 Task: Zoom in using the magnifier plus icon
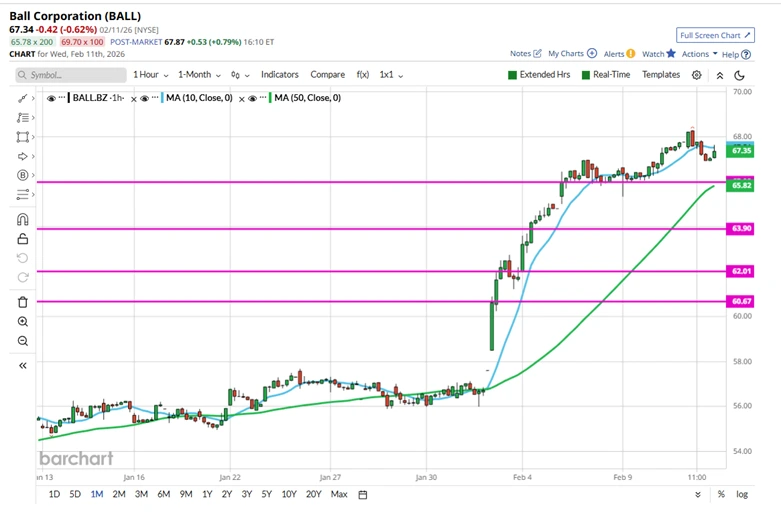point(23,321)
